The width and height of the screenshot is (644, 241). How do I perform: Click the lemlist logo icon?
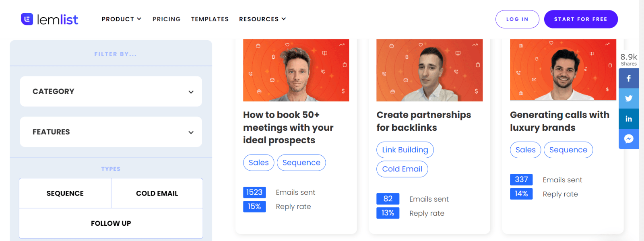point(27,19)
